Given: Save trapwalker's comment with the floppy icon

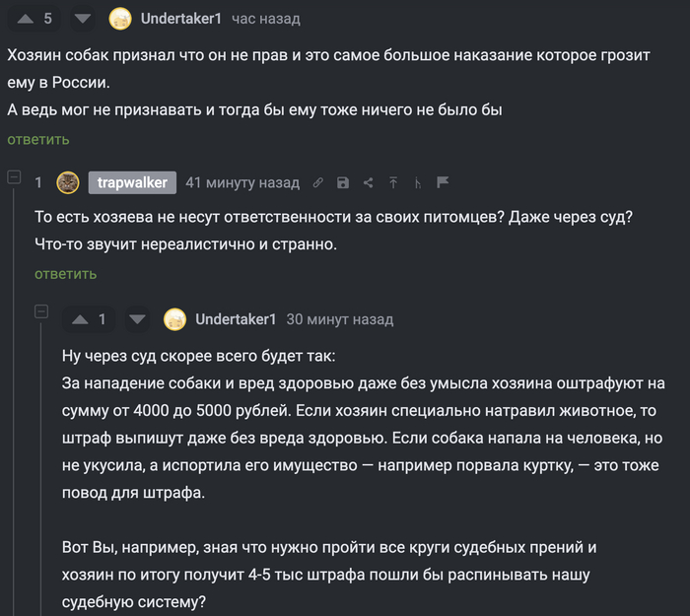Looking at the screenshot, I should (x=343, y=182).
